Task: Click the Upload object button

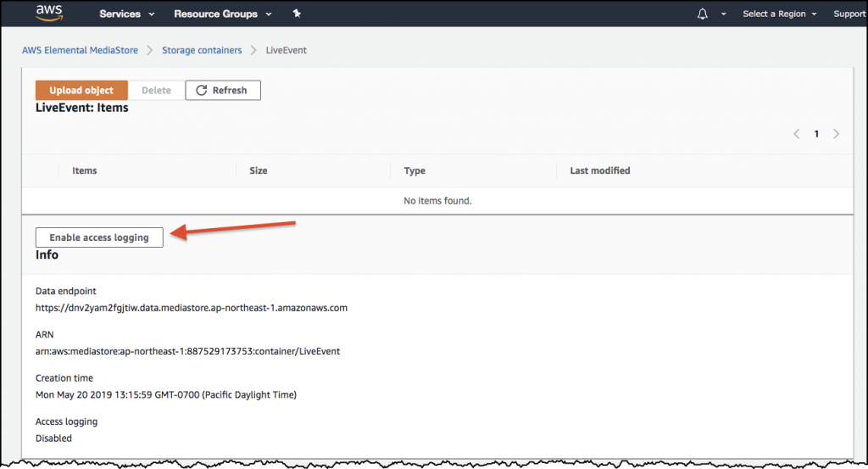Action: point(81,91)
